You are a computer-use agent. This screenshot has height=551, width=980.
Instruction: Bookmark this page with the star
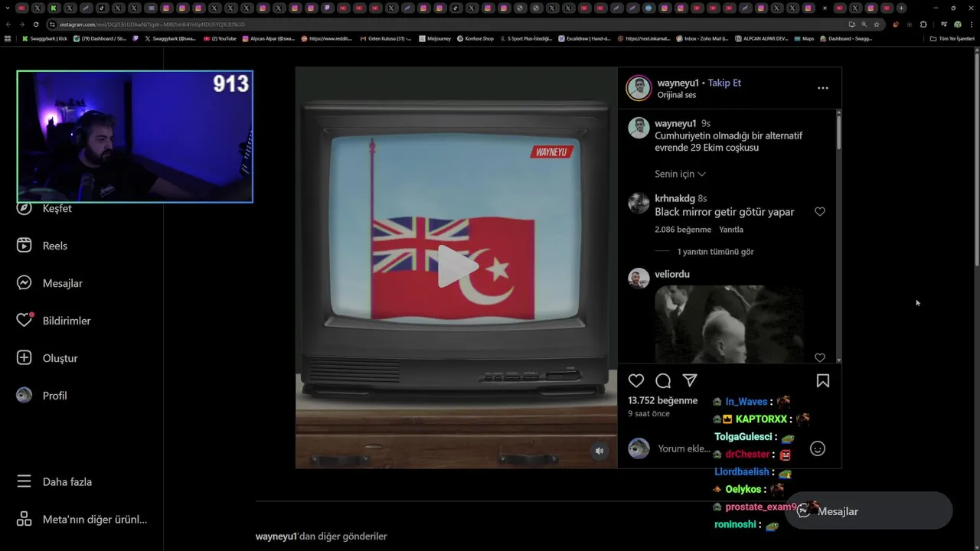tap(877, 24)
